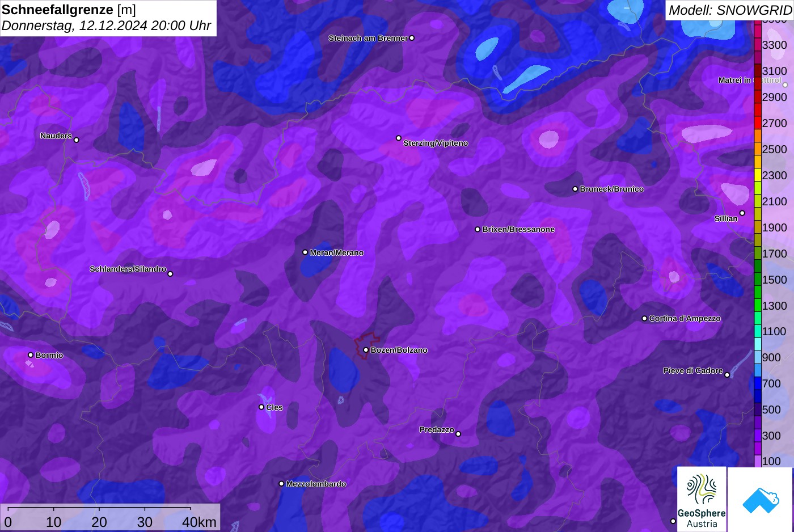Image resolution: width=794 pixels, height=532 pixels.
Task: Click the Matrei in Osttirol label
Action: point(750,81)
